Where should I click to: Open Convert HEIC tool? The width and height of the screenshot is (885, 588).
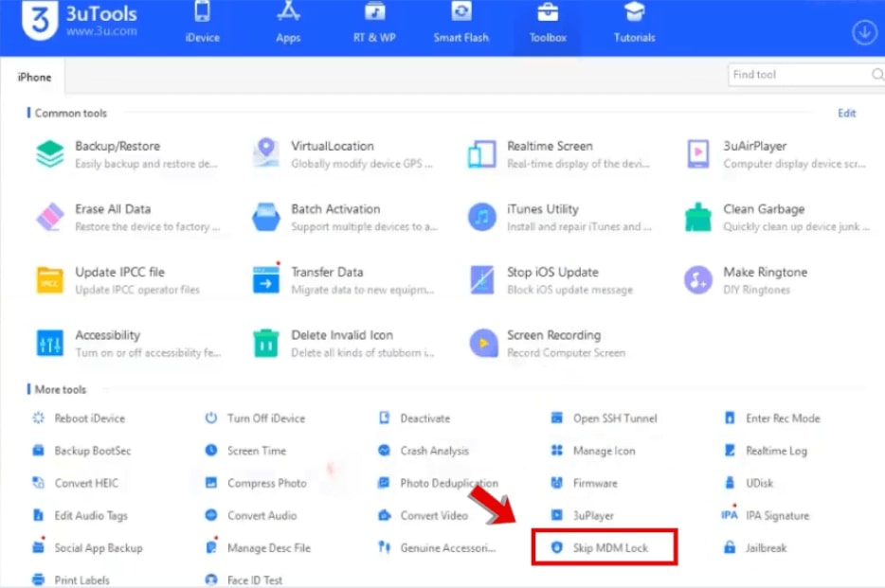pos(75,483)
